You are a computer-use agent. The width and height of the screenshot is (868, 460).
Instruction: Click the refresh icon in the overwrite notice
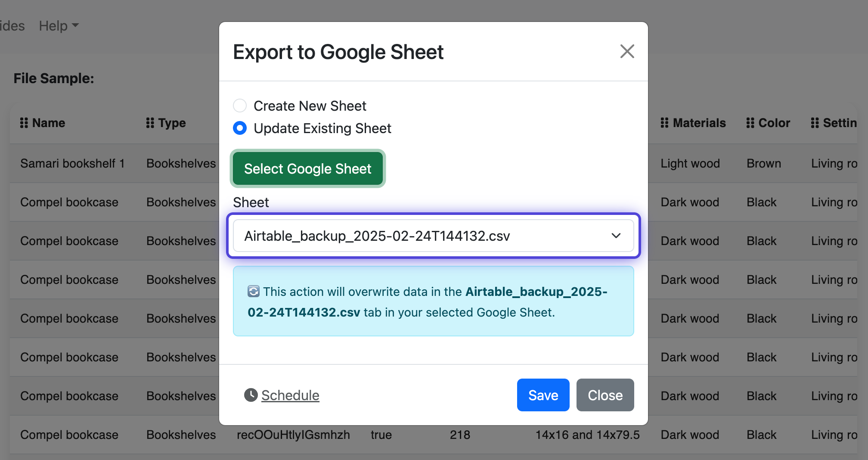pyautogui.click(x=254, y=292)
